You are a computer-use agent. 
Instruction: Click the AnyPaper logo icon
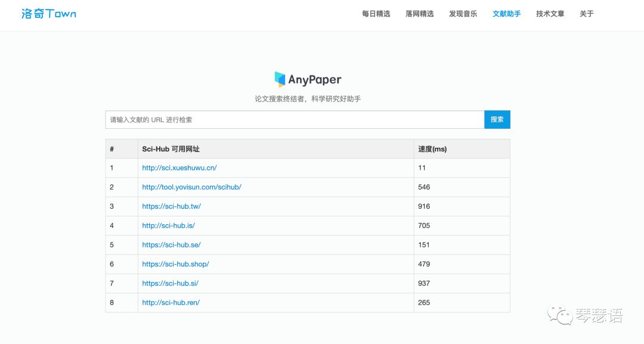280,79
